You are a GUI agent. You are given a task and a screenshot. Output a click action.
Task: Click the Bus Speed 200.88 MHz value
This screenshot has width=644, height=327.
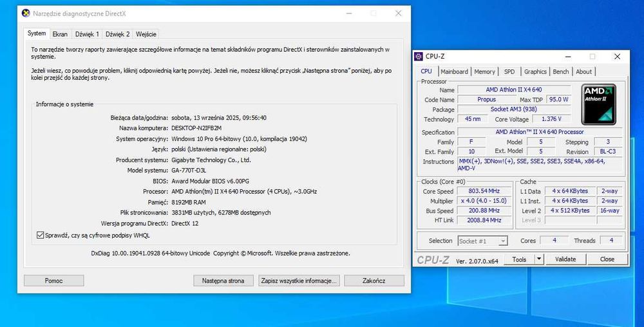tap(484, 210)
